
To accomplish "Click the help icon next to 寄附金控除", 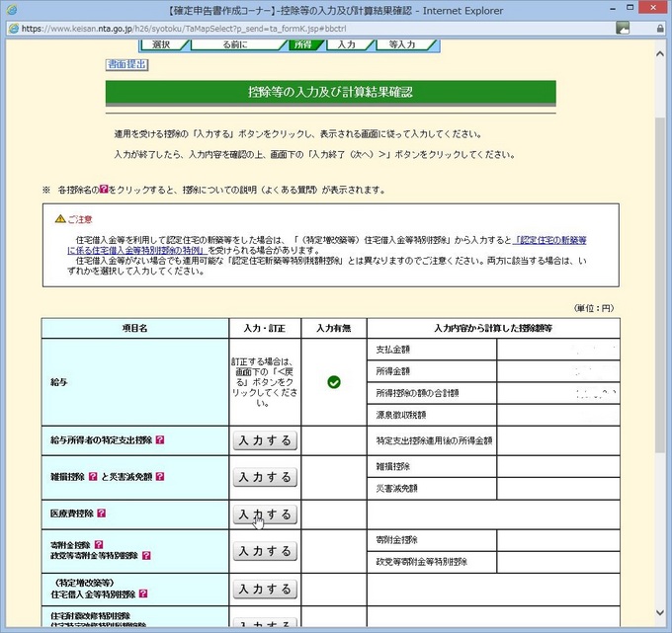I will 96,543.
